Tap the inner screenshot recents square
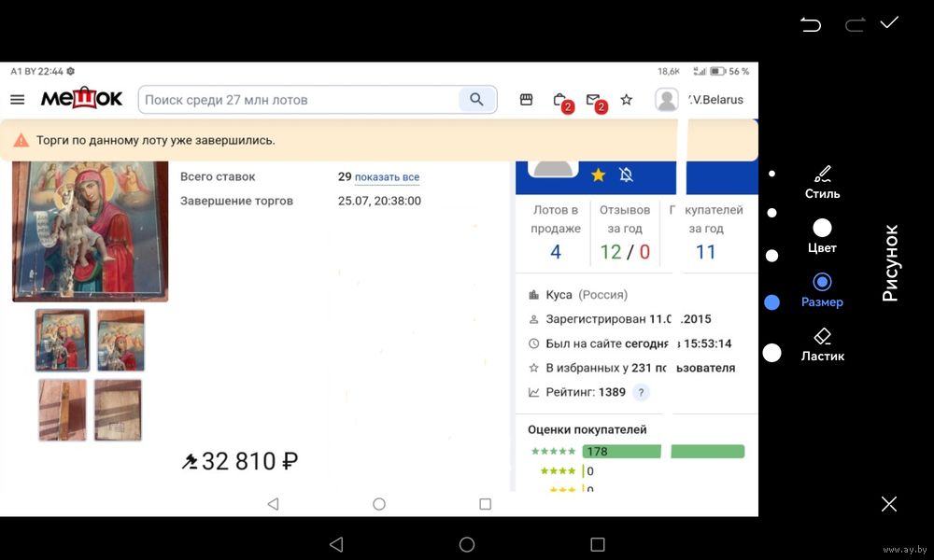Image resolution: width=934 pixels, height=560 pixels. click(x=486, y=504)
